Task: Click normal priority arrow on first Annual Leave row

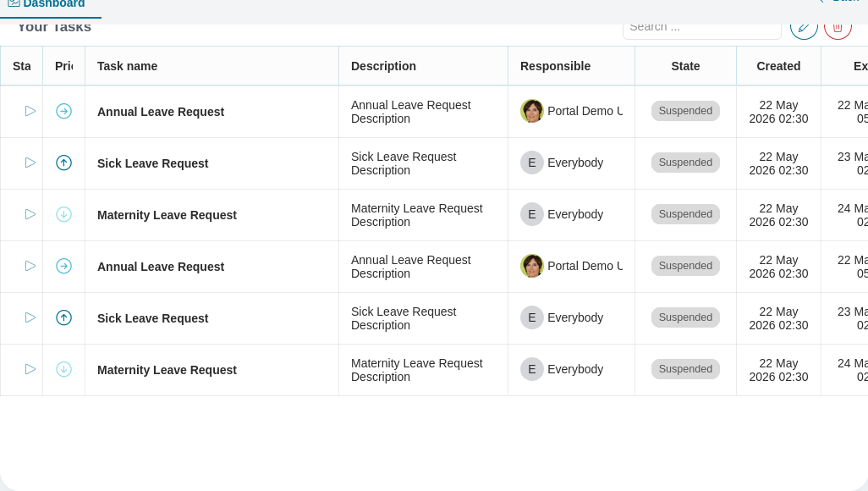Action: [x=63, y=112]
